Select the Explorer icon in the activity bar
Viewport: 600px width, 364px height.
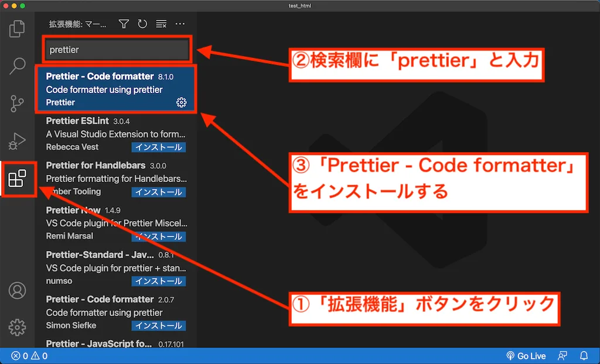(x=18, y=28)
